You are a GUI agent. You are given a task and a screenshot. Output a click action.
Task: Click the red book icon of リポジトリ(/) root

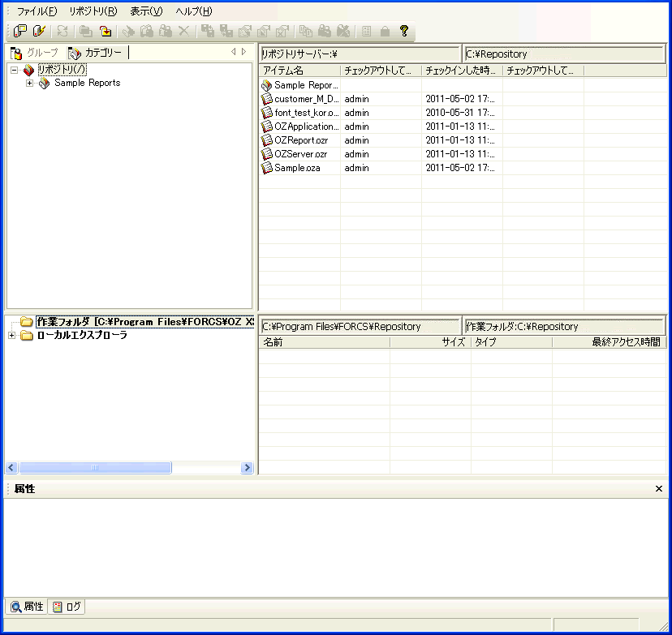(28, 70)
